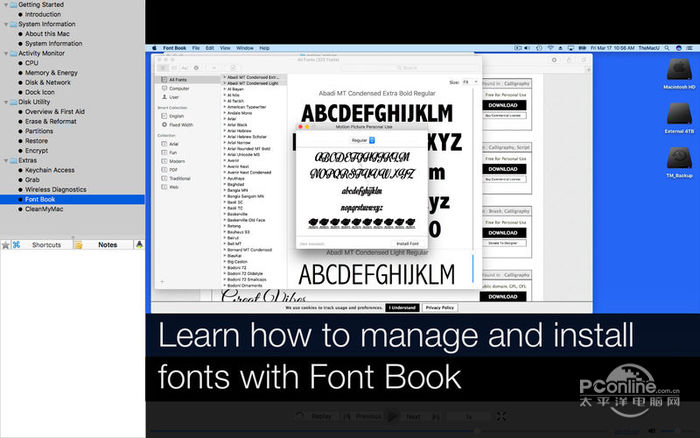The image size is (700, 438).
Task: Open the View menu in video
Action: (225, 48)
